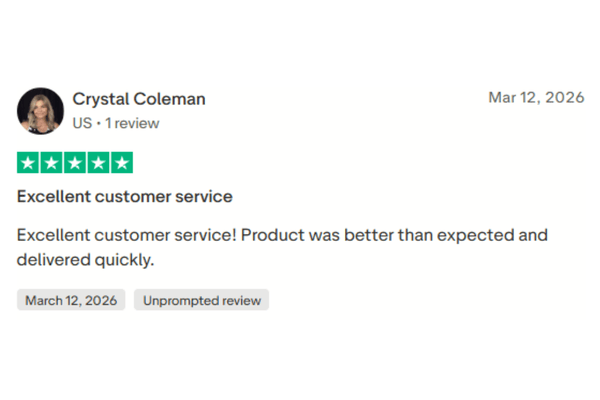Viewport: 600px width, 400px height.
Task: Click the dot separator after US
Action: tap(98, 124)
